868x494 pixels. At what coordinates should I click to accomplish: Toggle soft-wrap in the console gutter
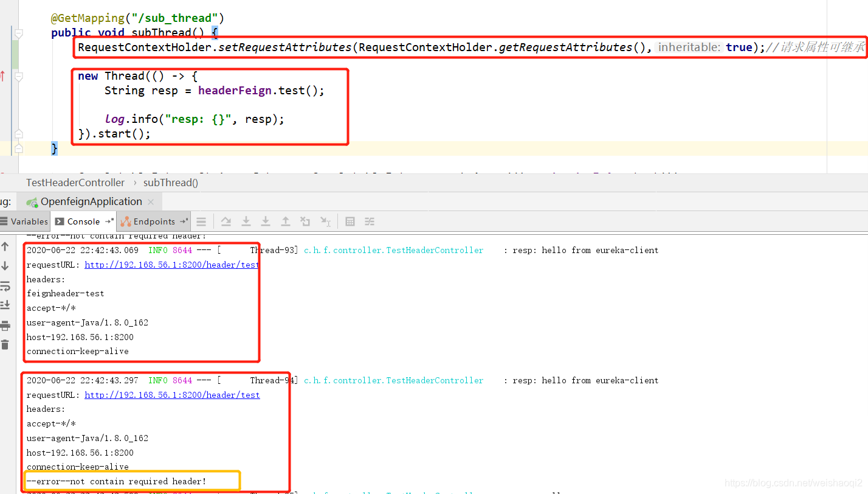click(x=5, y=286)
